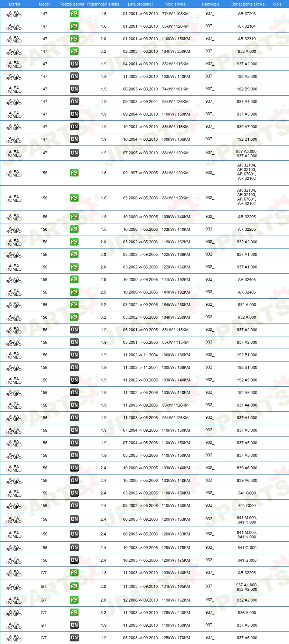
Task: Click the engine code AR 37203
Action: pyautogui.click(x=247, y=14)
